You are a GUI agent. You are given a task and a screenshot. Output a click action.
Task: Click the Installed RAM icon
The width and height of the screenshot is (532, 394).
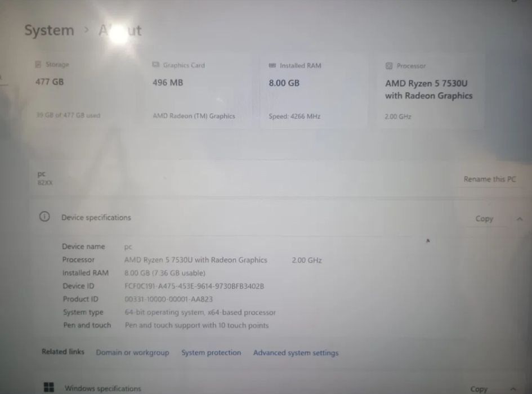272,65
